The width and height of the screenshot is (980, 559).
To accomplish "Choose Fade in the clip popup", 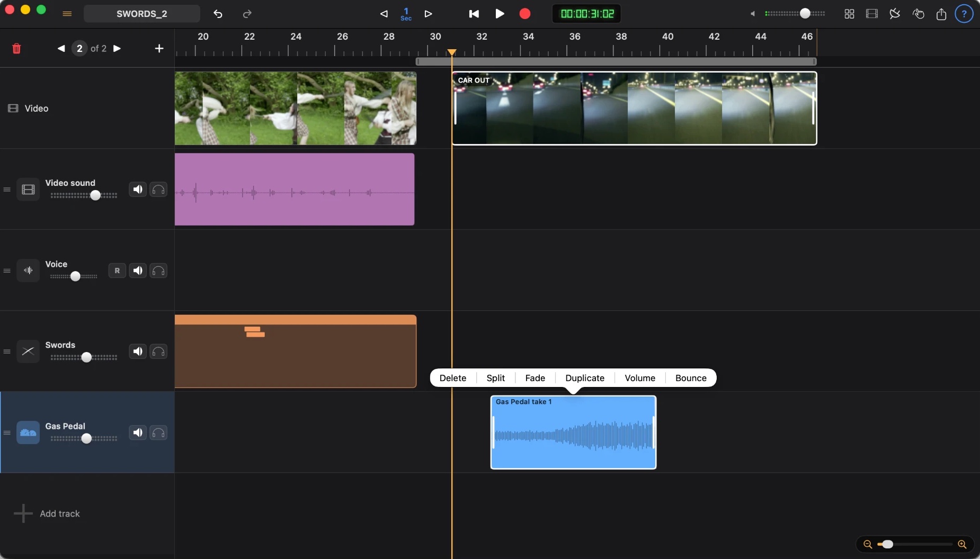I will coord(535,378).
